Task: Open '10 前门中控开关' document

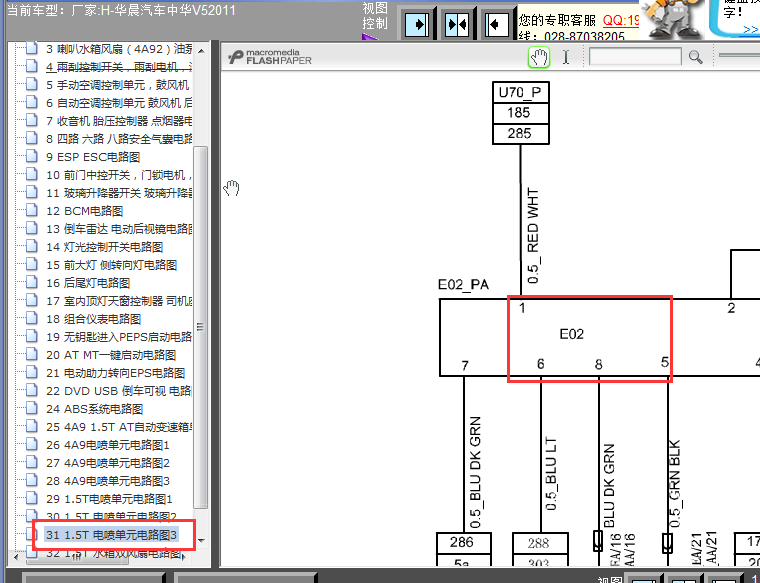Action: 119,175
